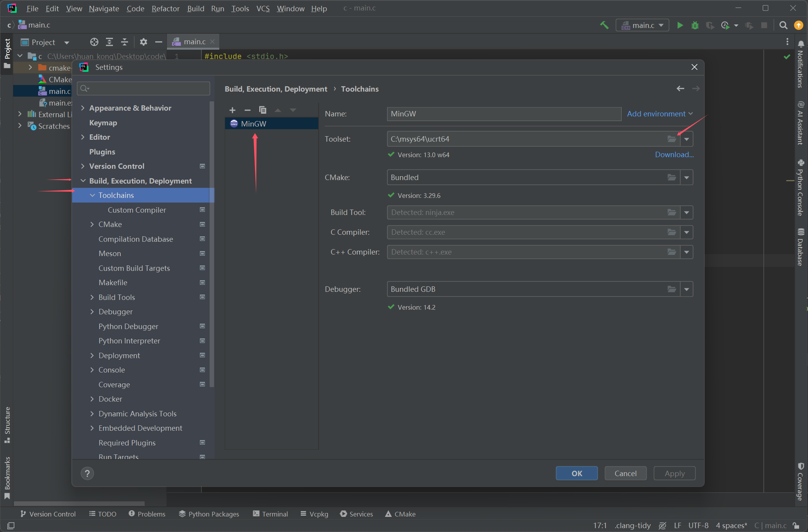This screenshot has width=808, height=532.
Task: Open tab options three-dot menu
Action: 787,42
